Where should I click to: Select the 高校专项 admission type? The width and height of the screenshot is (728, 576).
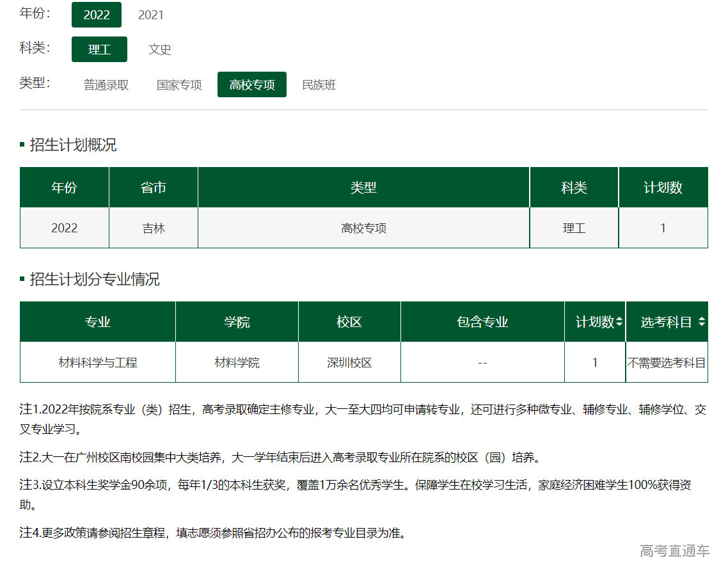[252, 85]
